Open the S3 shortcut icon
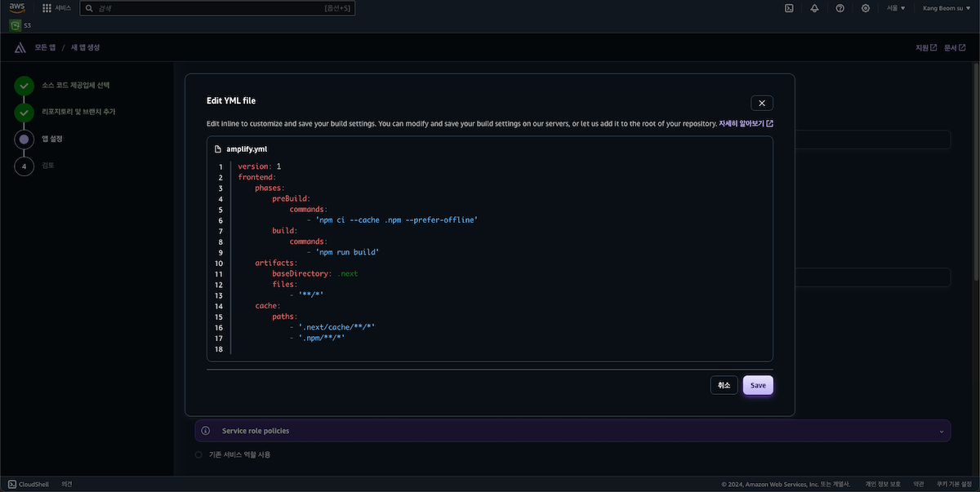 tap(16, 25)
